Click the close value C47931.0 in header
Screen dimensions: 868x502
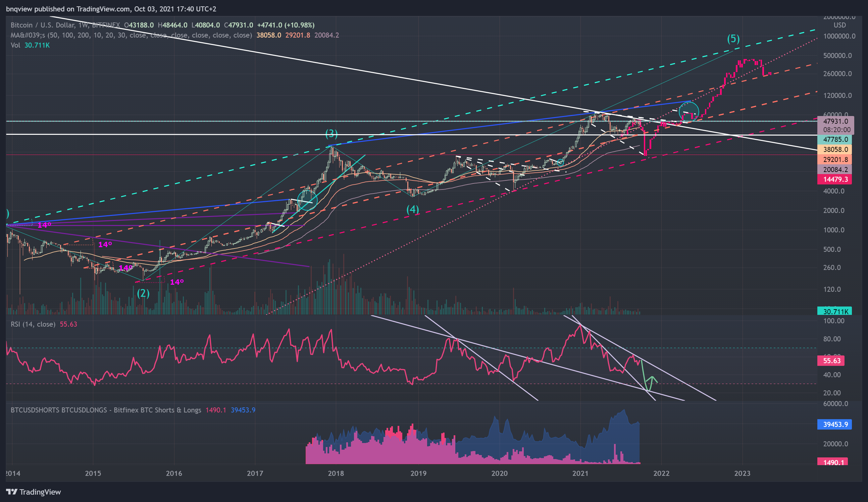pos(239,25)
